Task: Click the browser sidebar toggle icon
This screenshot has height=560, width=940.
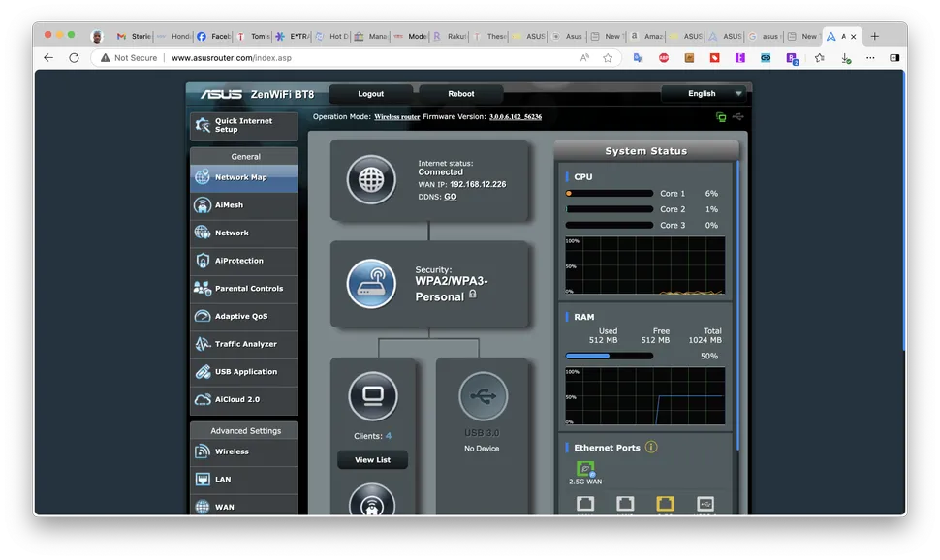Action: 894,57
